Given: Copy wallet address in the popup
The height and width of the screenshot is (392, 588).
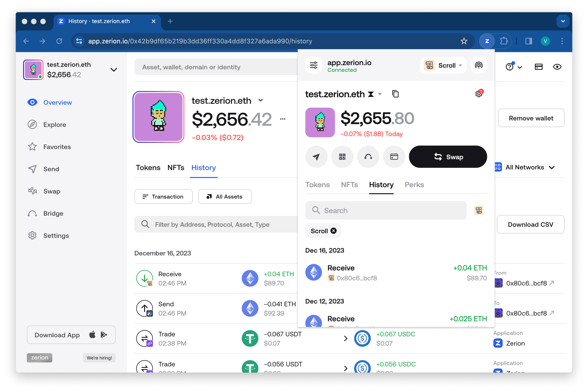Looking at the screenshot, I should (395, 94).
